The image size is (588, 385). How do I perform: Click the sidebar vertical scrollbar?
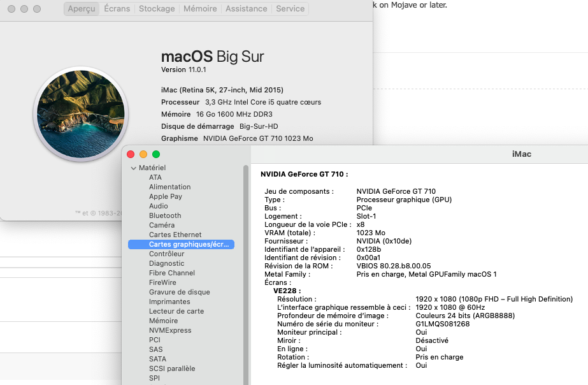[x=246, y=275]
